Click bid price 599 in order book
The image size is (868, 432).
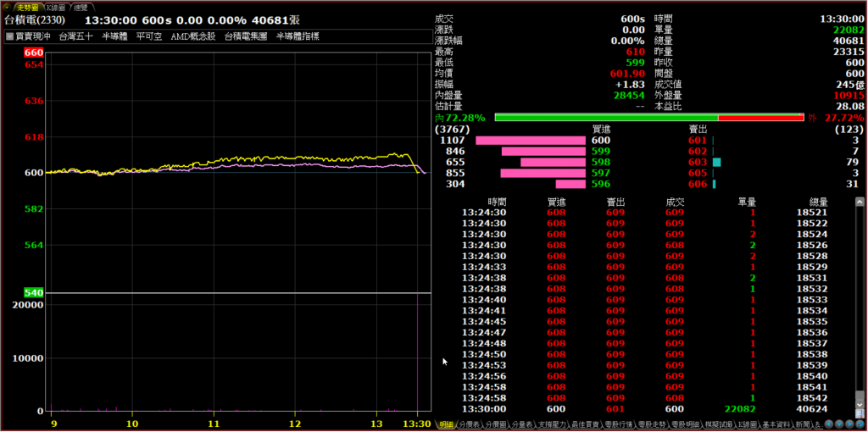point(601,151)
